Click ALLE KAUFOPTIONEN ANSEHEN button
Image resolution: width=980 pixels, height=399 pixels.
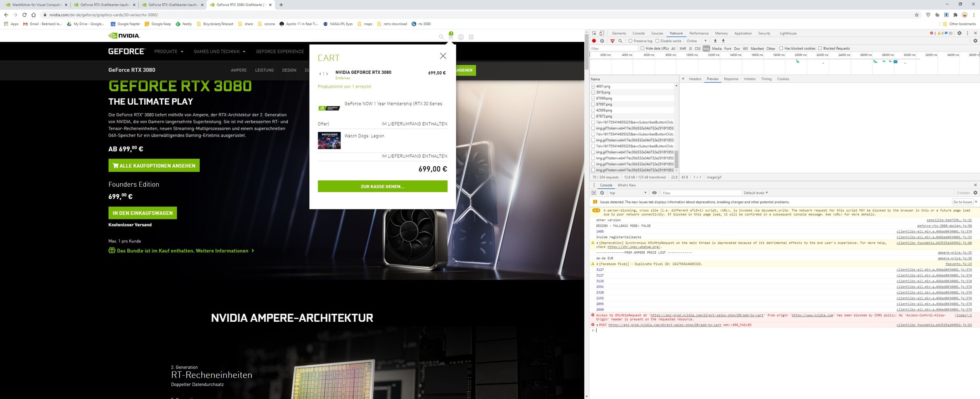[x=154, y=165]
